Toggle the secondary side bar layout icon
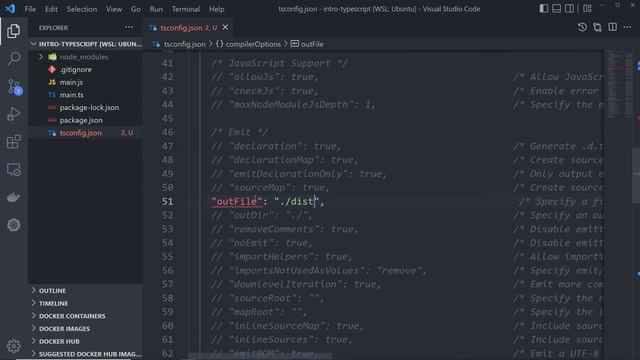Image resolution: width=640 pixels, height=360 pixels. point(569,9)
